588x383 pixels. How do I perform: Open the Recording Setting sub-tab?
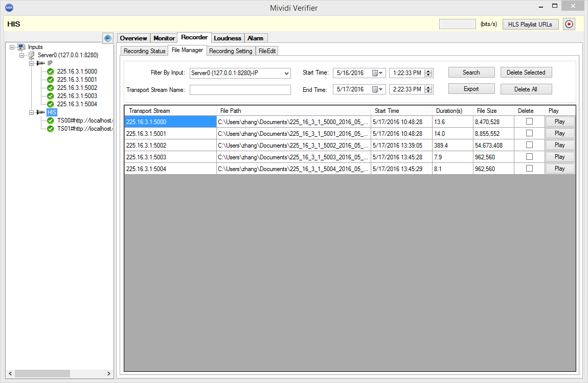pos(231,51)
